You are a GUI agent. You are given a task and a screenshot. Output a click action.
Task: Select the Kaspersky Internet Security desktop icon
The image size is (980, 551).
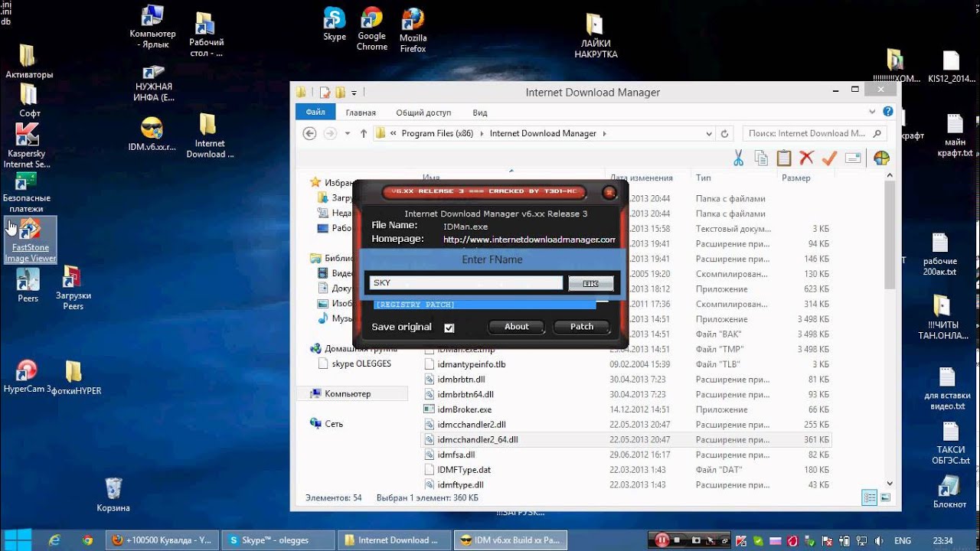click(27, 146)
